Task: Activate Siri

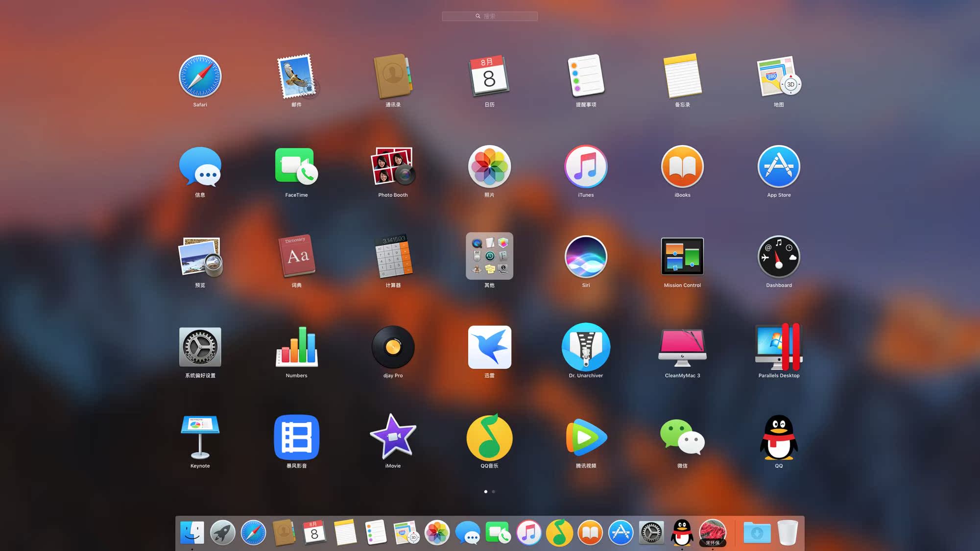Action: [x=586, y=257]
